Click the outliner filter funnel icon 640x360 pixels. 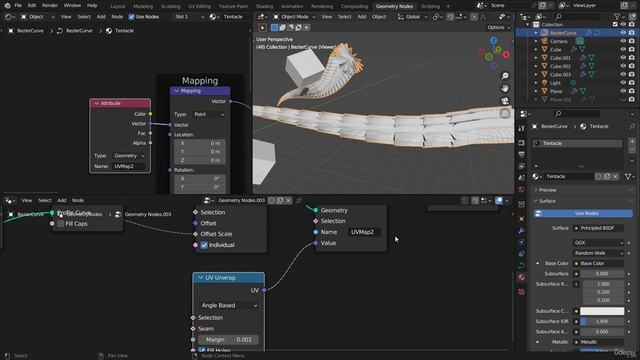pos(618,17)
